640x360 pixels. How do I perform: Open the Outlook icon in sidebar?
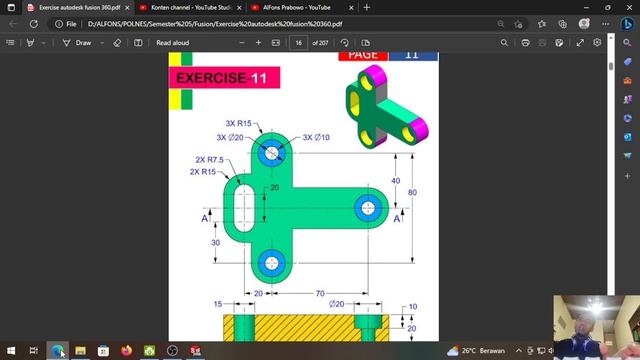click(628, 137)
